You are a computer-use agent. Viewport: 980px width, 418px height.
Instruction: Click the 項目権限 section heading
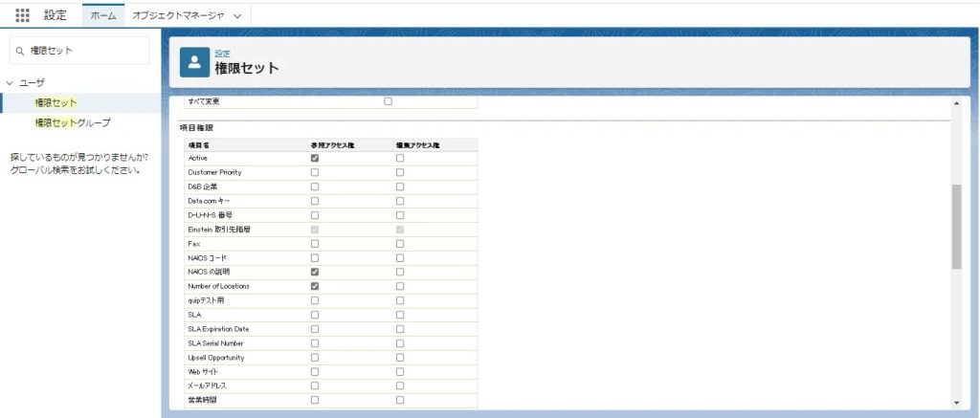coord(196,128)
